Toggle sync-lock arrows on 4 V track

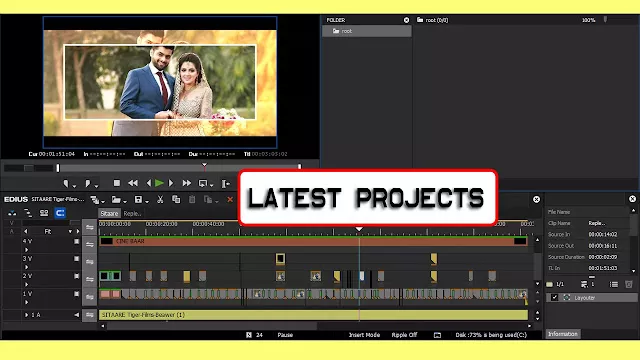pyautogui.click(x=89, y=244)
